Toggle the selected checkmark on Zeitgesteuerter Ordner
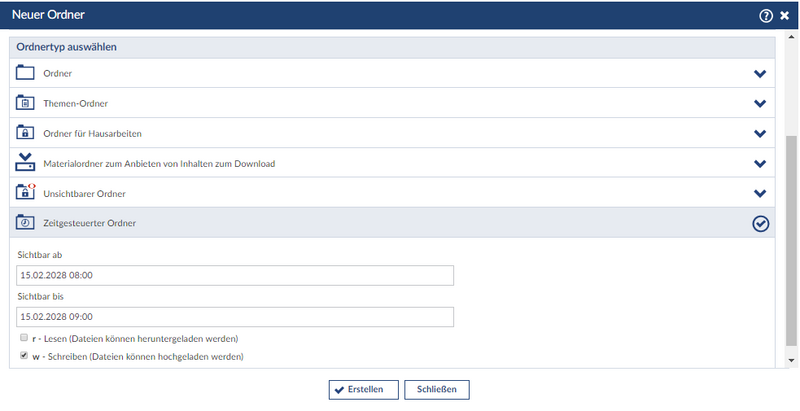This screenshot has height=411, width=800. coord(760,223)
